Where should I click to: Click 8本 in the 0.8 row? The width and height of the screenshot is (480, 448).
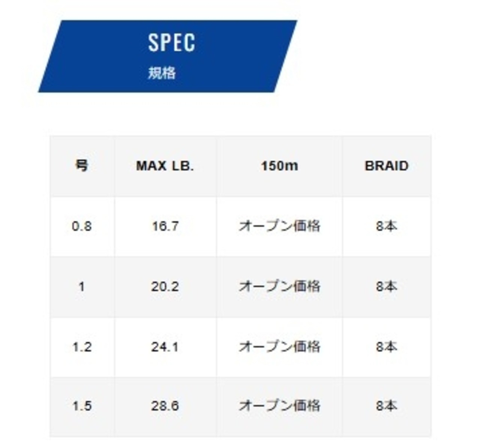click(387, 226)
